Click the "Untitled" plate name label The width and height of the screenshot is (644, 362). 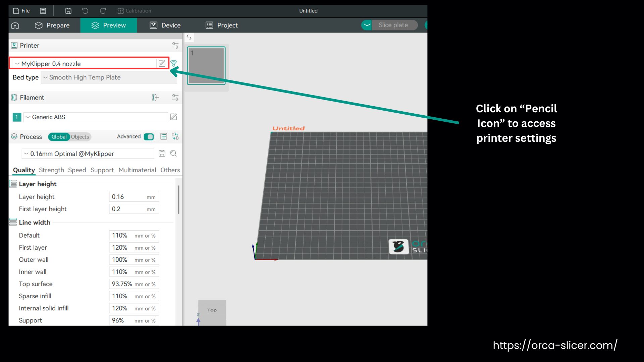click(288, 128)
